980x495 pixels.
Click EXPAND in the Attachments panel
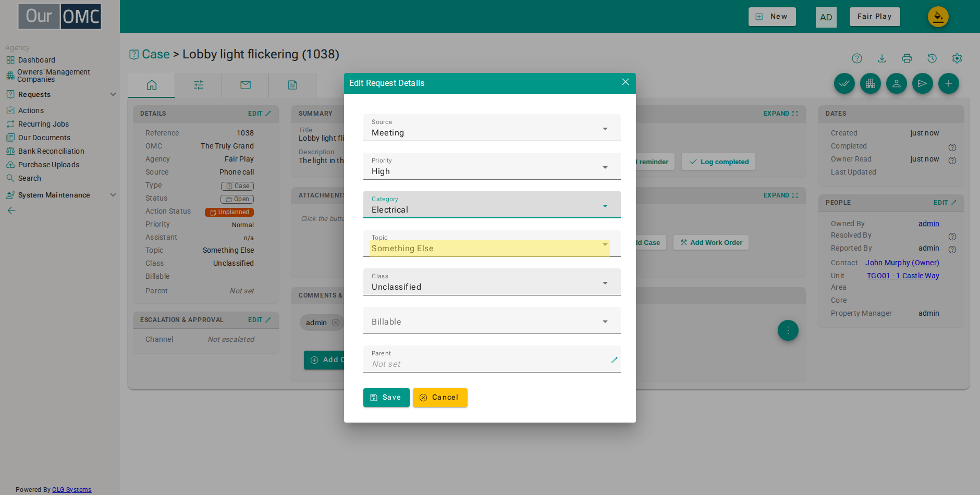pyautogui.click(x=780, y=195)
